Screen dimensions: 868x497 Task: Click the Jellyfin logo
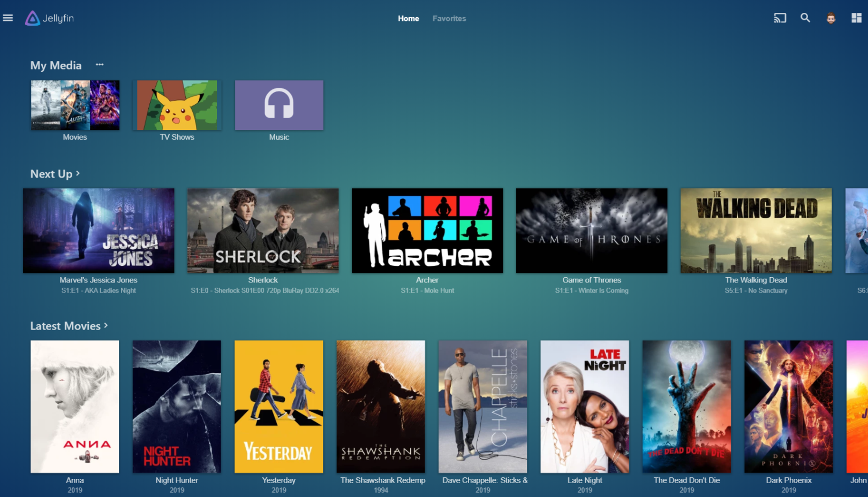pyautogui.click(x=50, y=18)
